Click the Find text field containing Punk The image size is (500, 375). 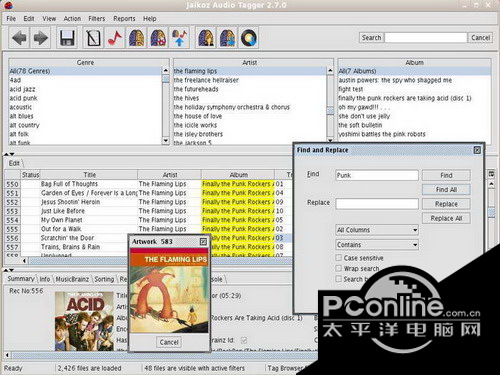click(x=377, y=175)
